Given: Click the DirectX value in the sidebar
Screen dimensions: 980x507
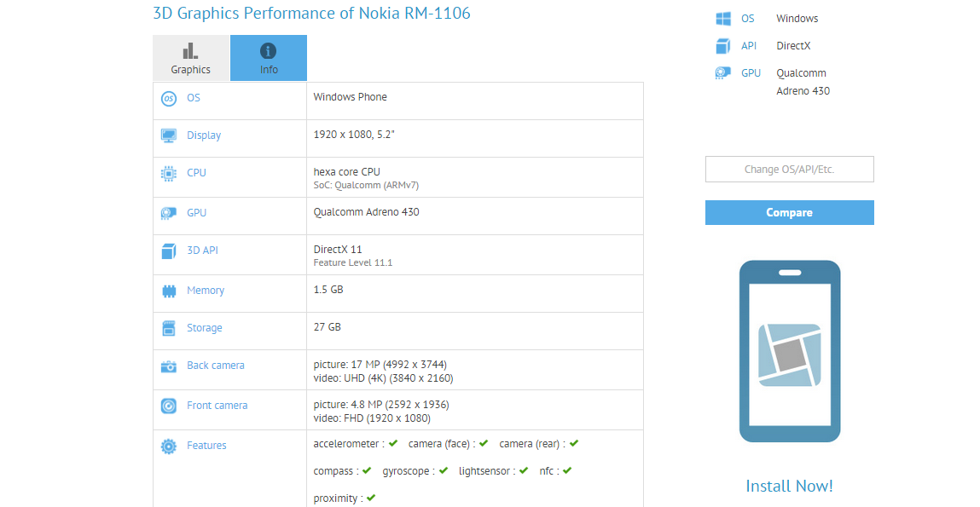Looking at the screenshot, I should 794,45.
